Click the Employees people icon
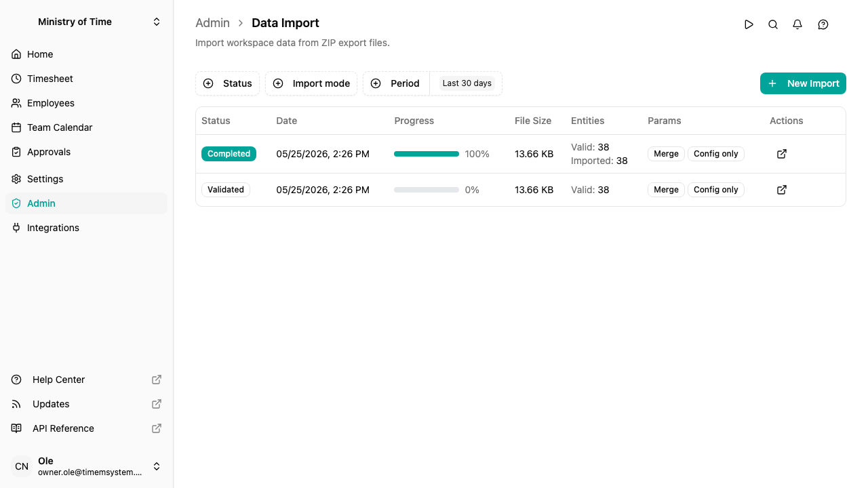The width and height of the screenshot is (868, 488). pyautogui.click(x=16, y=103)
